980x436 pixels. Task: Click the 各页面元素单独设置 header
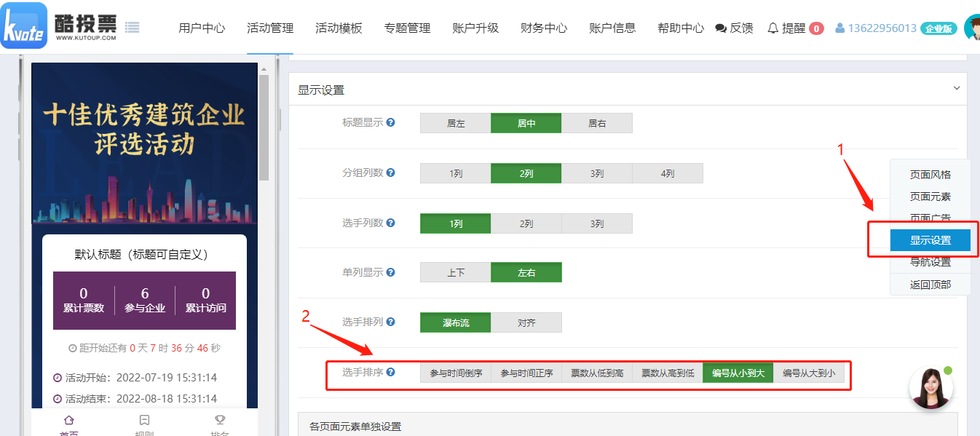[x=628, y=427]
